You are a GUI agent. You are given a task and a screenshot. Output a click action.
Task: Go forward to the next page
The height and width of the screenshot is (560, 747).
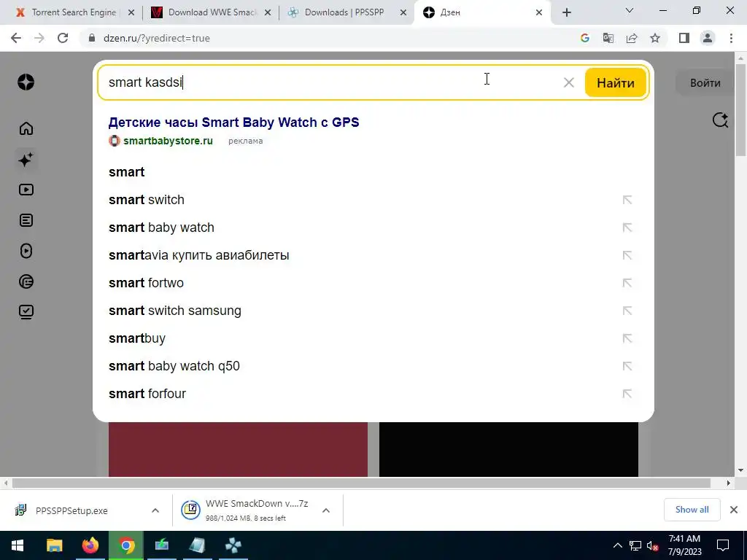(x=39, y=38)
